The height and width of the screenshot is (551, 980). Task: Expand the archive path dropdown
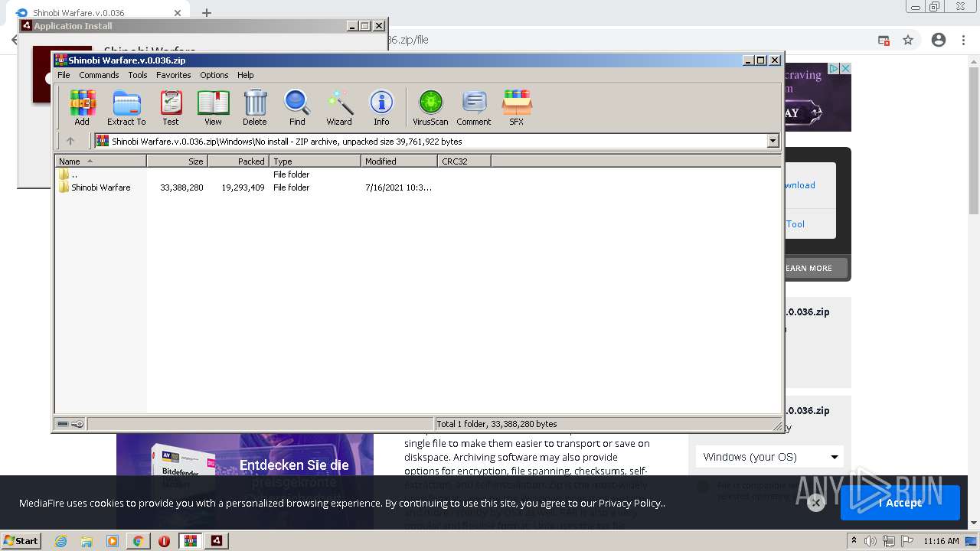[773, 141]
